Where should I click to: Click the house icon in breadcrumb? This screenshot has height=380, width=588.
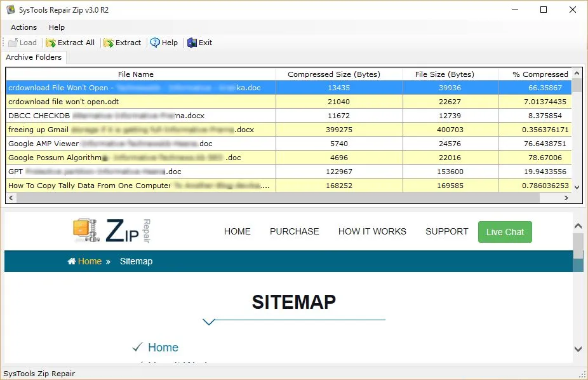pyautogui.click(x=71, y=261)
